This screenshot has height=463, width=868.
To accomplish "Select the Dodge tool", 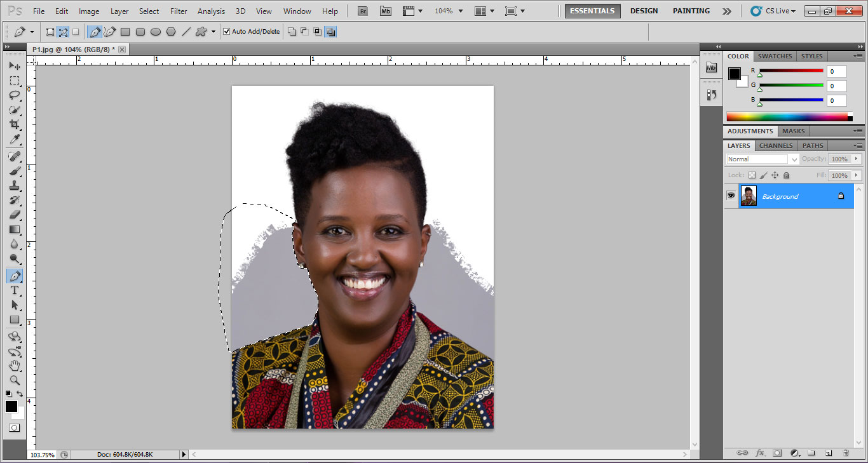I will 15,258.
